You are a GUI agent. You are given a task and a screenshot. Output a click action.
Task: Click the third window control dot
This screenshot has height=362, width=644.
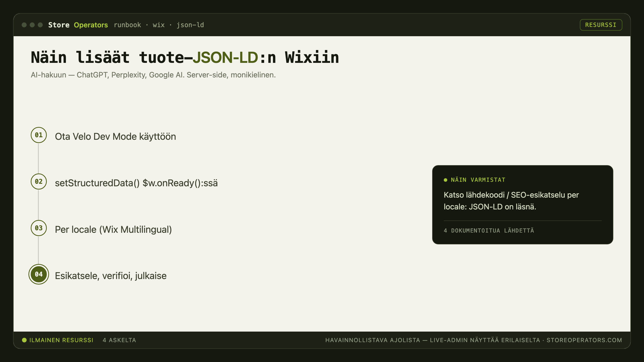coord(40,25)
